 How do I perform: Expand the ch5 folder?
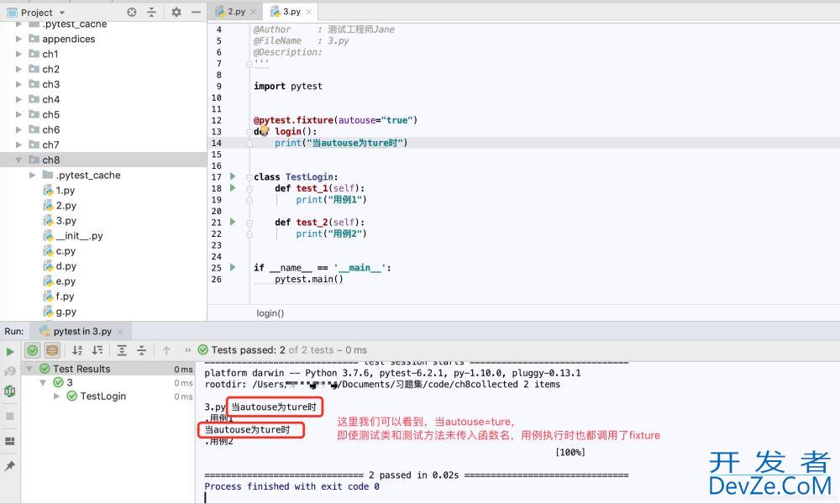pos(18,114)
